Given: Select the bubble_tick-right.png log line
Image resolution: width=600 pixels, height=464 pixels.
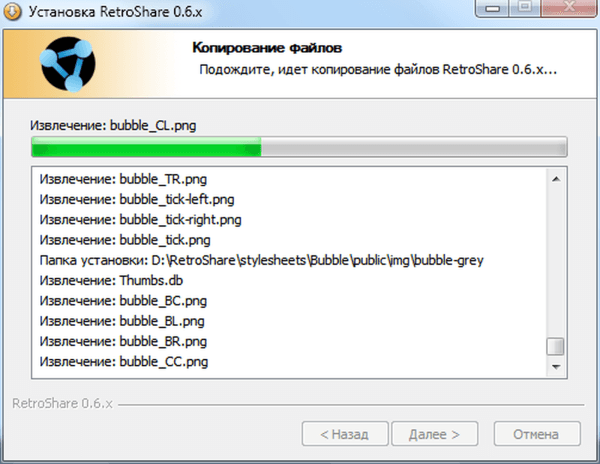Looking at the screenshot, I should (x=140, y=220).
